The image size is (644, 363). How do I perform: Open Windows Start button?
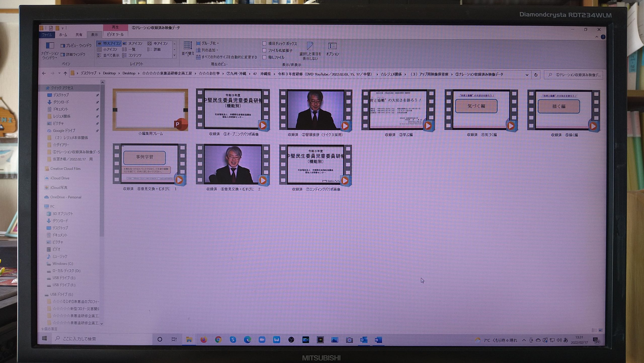pyautogui.click(x=45, y=339)
